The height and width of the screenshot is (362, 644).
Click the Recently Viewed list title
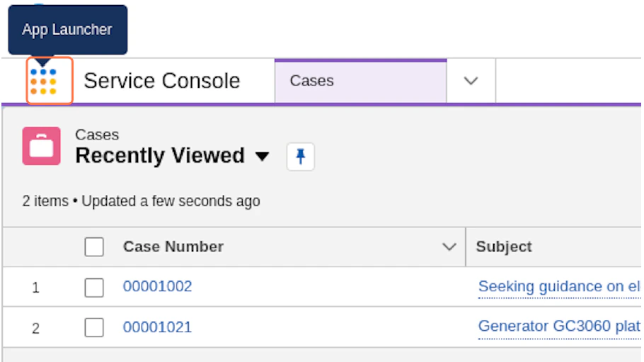pyautogui.click(x=160, y=156)
